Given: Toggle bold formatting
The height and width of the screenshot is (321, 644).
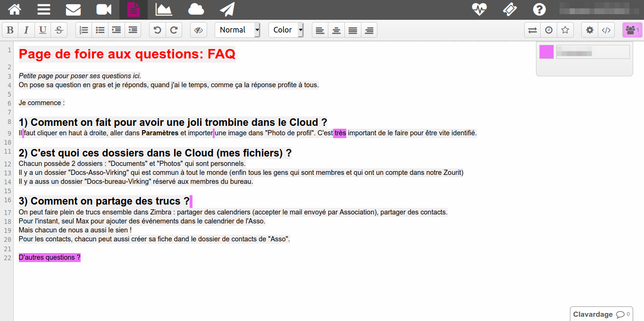Looking at the screenshot, I should pos(10,30).
